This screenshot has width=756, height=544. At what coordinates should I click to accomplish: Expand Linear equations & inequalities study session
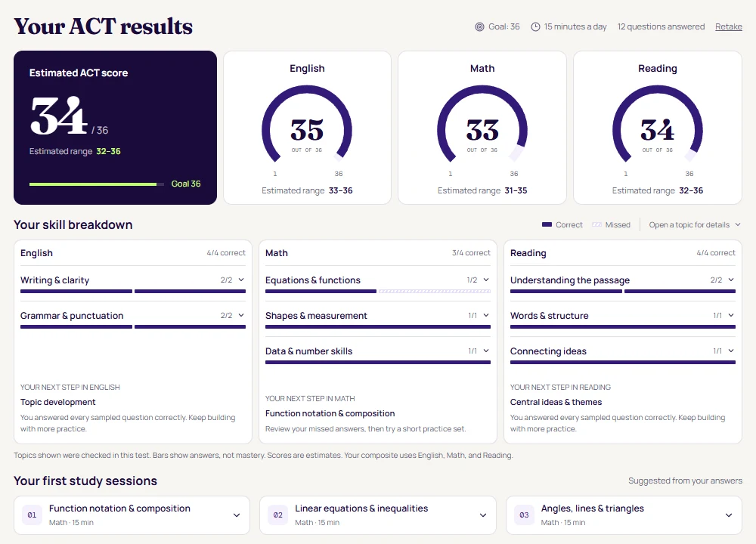[483, 515]
